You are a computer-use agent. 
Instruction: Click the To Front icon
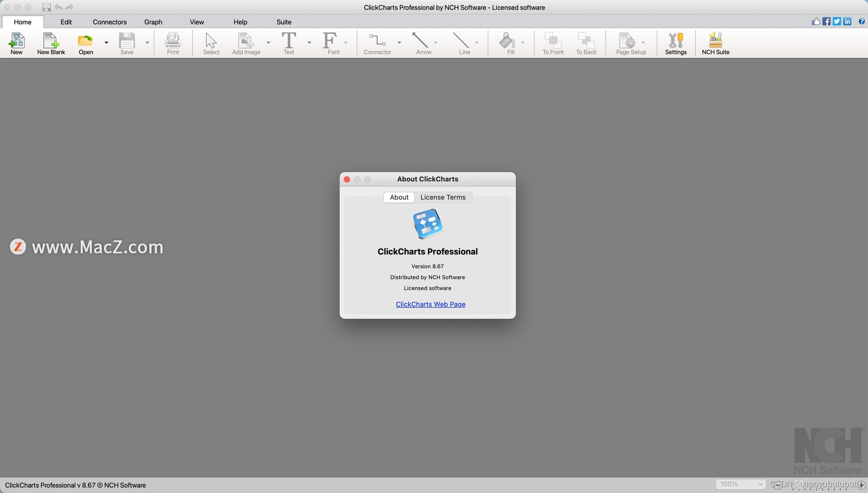click(553, 43)
